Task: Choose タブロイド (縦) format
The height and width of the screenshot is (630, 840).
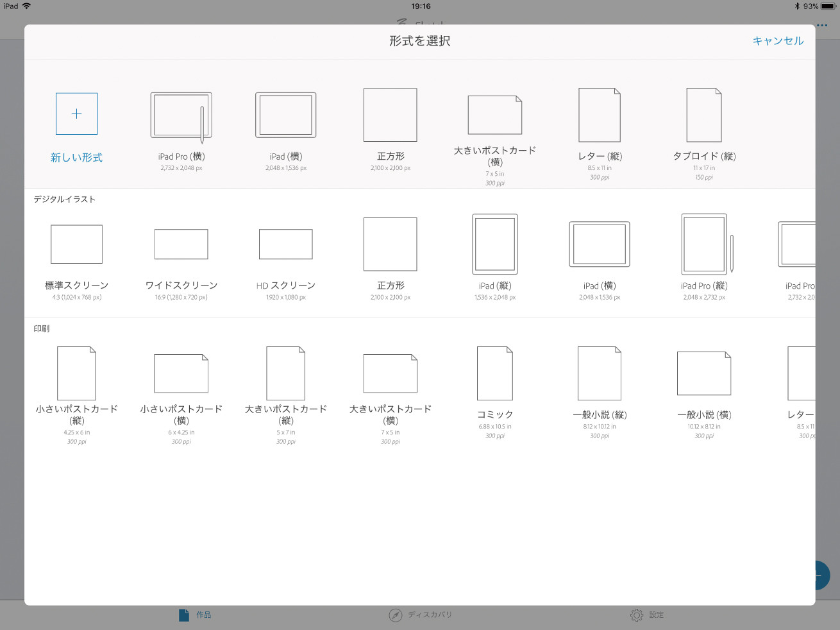Action: pyautogui.click(x=704, y=134)
